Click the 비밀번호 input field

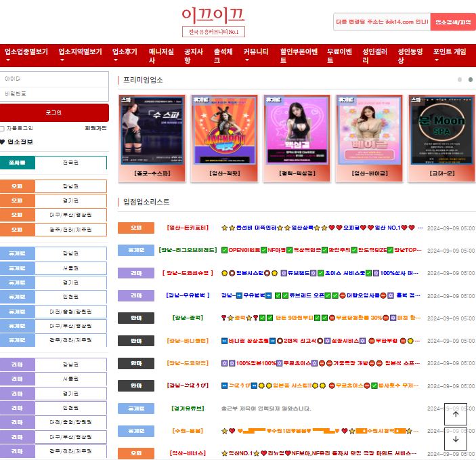tap(54, 94)
